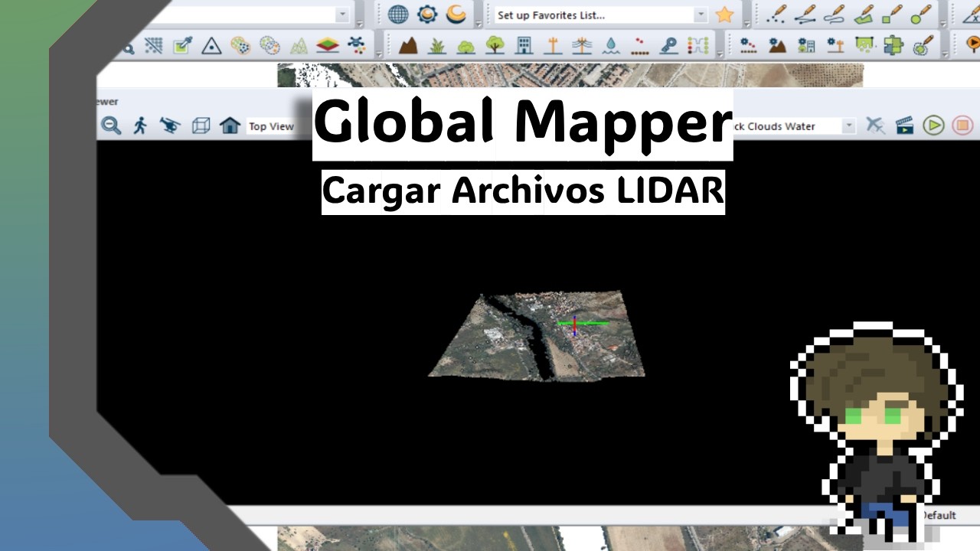This screenshot has width=980, height=551.
Task: Click the grey wireframe mountains icon
Action: 299,46
